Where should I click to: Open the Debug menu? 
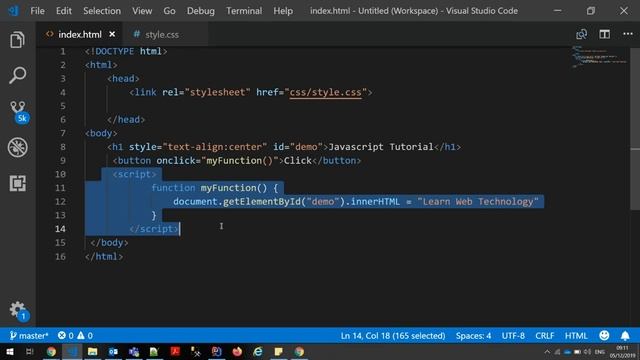coord(200,11)
